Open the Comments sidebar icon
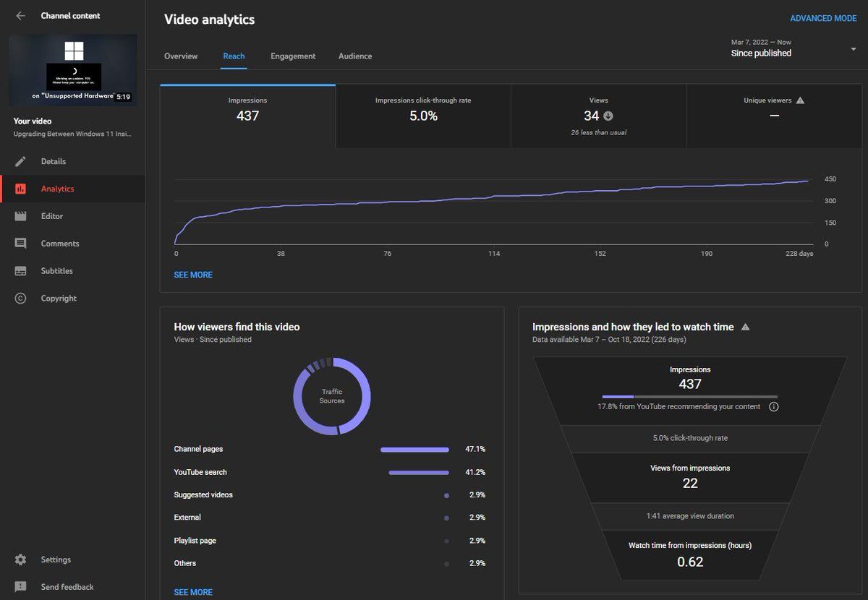Image resolution: width=868 pixels, height=600 pixels. pyautogui.click(x=21, y=244)
